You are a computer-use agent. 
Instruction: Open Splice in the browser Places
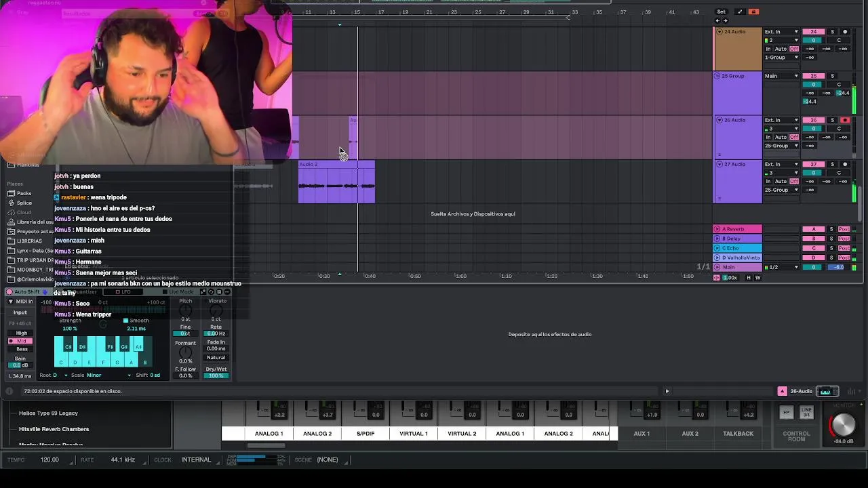click(x=24, y=203)
